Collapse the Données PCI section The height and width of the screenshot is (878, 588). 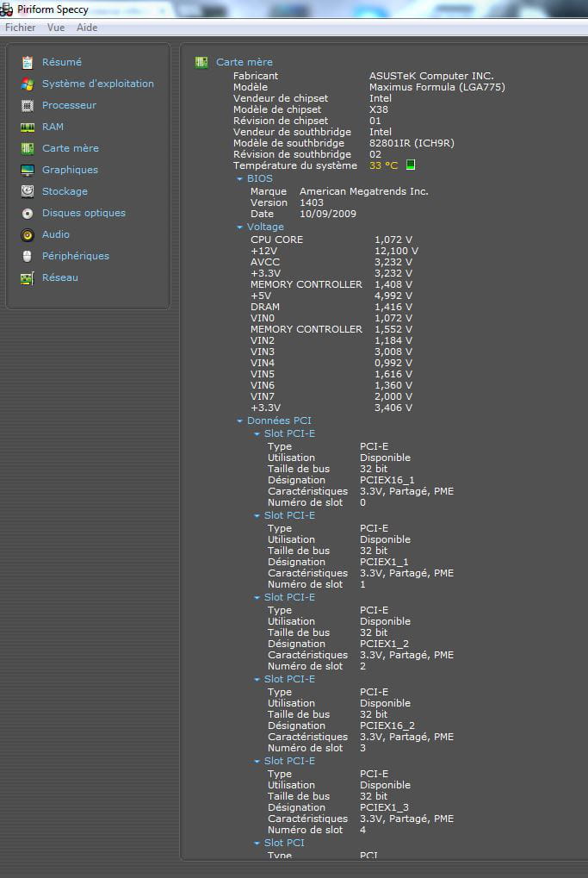(240, 421)
